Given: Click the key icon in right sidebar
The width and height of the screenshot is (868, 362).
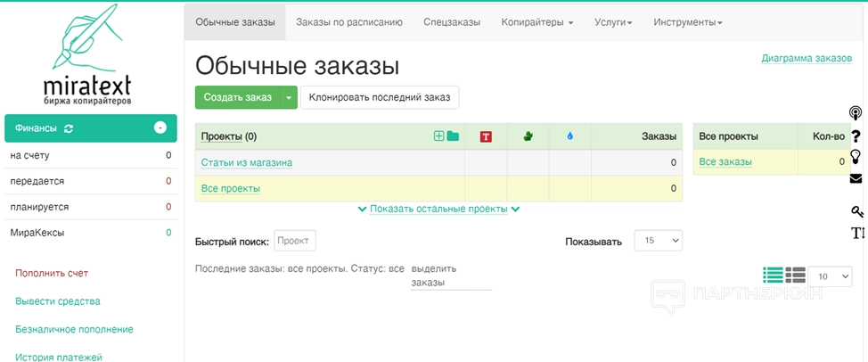Looking at the screenshot, I should click(x=856, y=211).
